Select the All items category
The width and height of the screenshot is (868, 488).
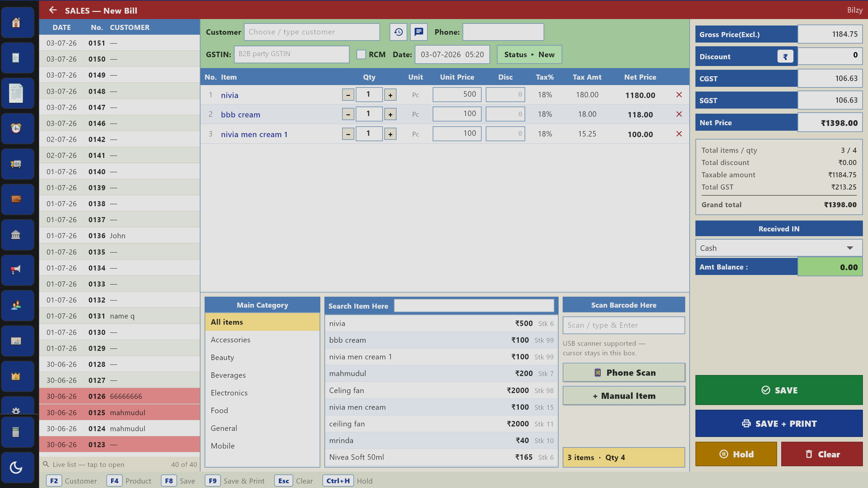point(262,322)
